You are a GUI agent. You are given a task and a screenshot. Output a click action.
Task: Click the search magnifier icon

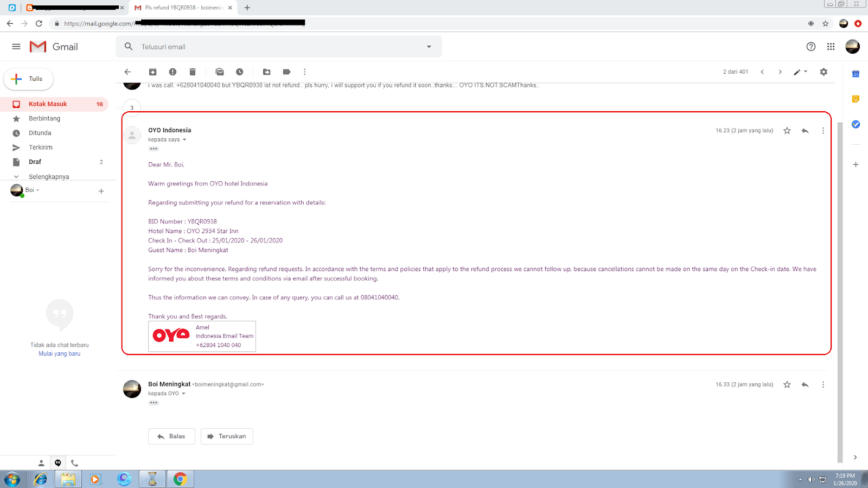click(129, 47)
